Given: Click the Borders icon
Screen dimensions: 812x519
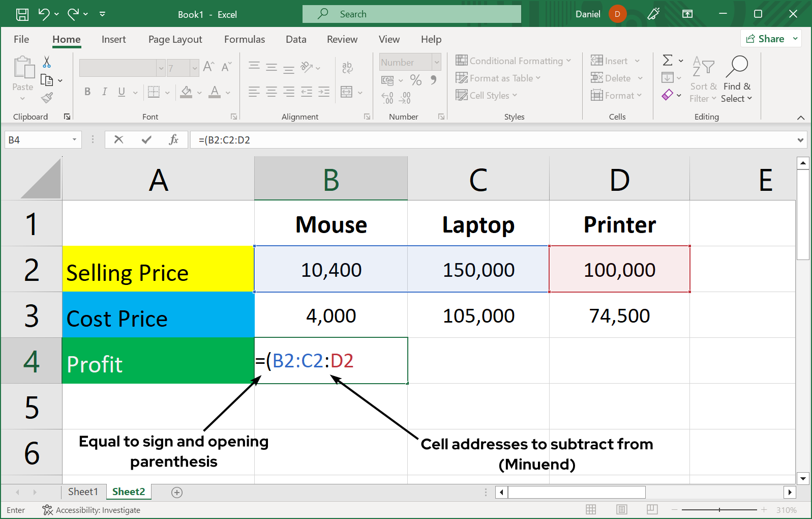Looking at the screenshot, I should 154,92.
